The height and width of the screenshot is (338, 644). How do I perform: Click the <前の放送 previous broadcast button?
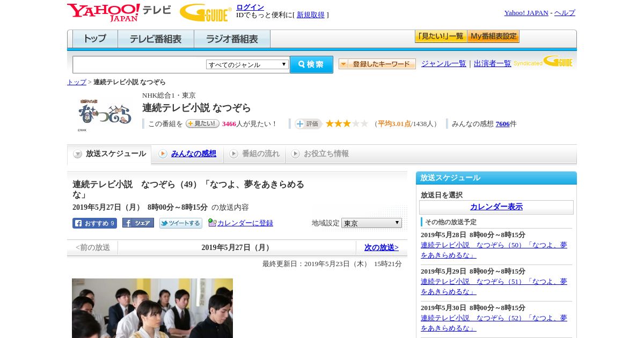93,247
